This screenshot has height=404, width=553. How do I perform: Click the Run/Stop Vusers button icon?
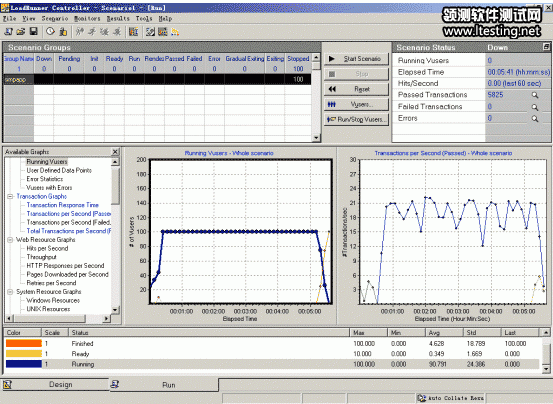332,120
